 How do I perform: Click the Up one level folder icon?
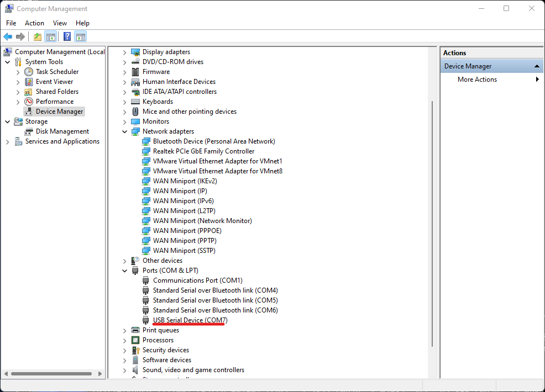tap(37, 36)
